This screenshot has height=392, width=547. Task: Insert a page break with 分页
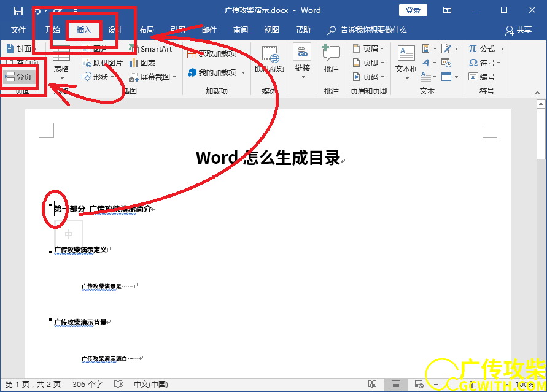coord(20,77)
